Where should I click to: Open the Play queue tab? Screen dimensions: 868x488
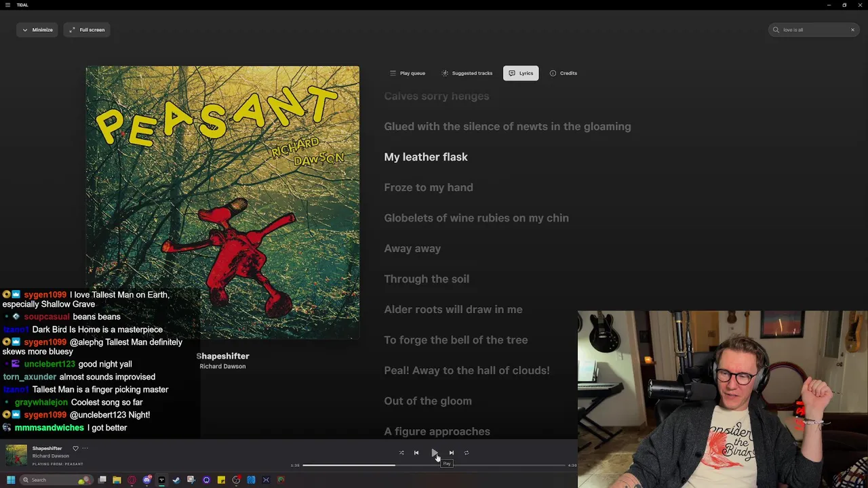(x=408, y=73)
